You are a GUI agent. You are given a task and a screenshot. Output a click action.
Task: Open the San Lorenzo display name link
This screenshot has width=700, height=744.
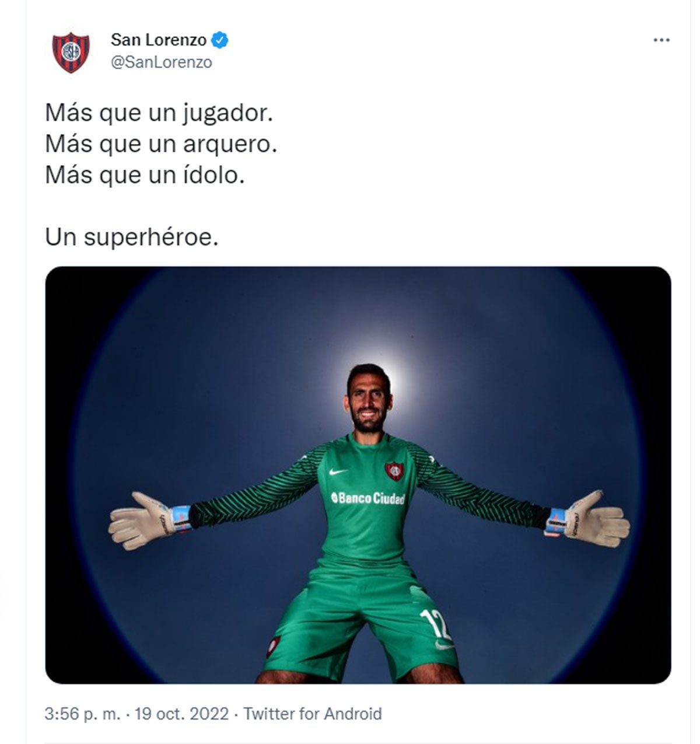pyautogui.click(x=159, y=40)
